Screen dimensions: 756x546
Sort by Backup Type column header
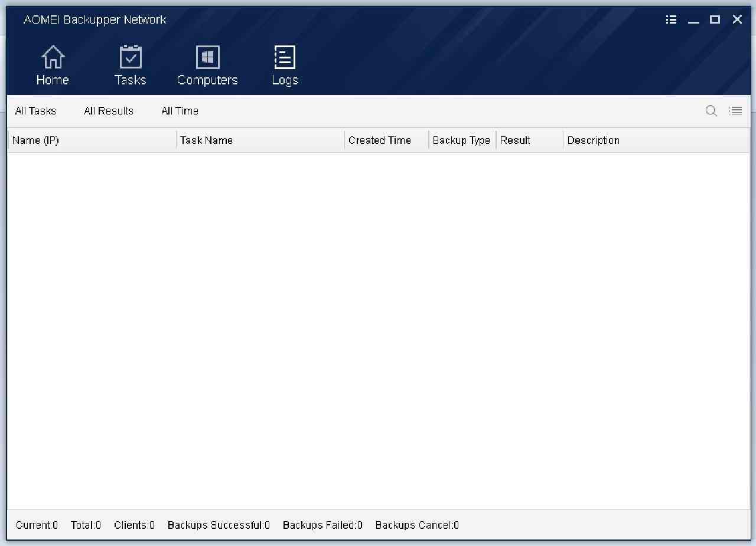[x=462, y=140]
